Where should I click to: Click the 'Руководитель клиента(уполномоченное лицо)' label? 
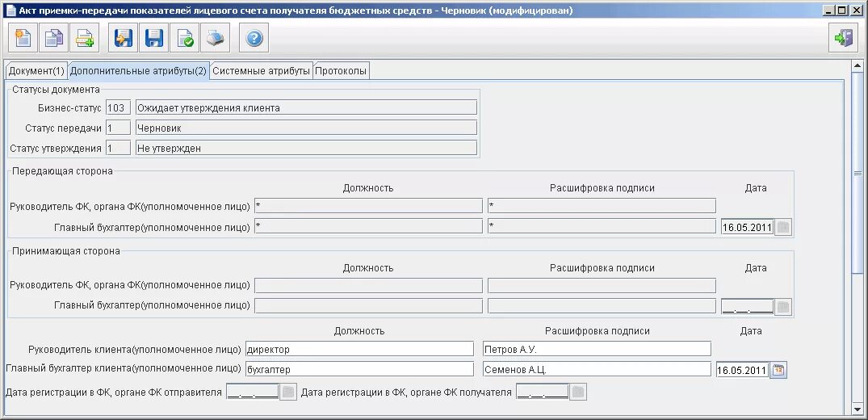tap(135, 350)
